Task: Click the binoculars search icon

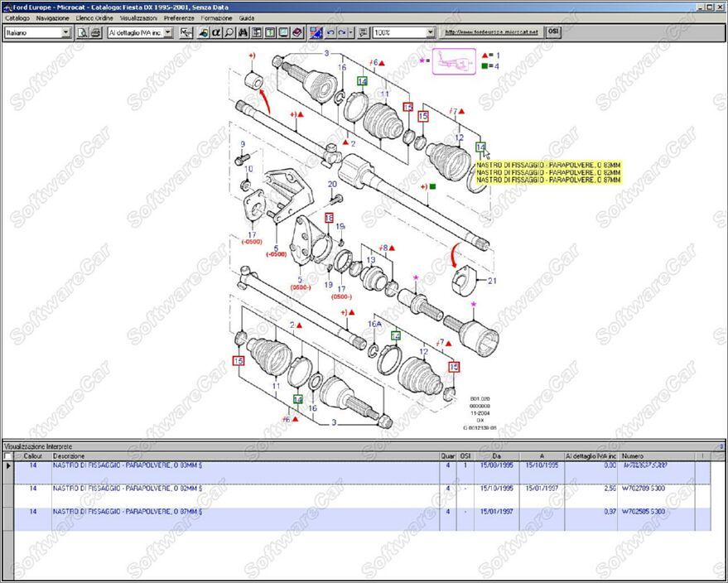Action: click(x=243, y=32)
